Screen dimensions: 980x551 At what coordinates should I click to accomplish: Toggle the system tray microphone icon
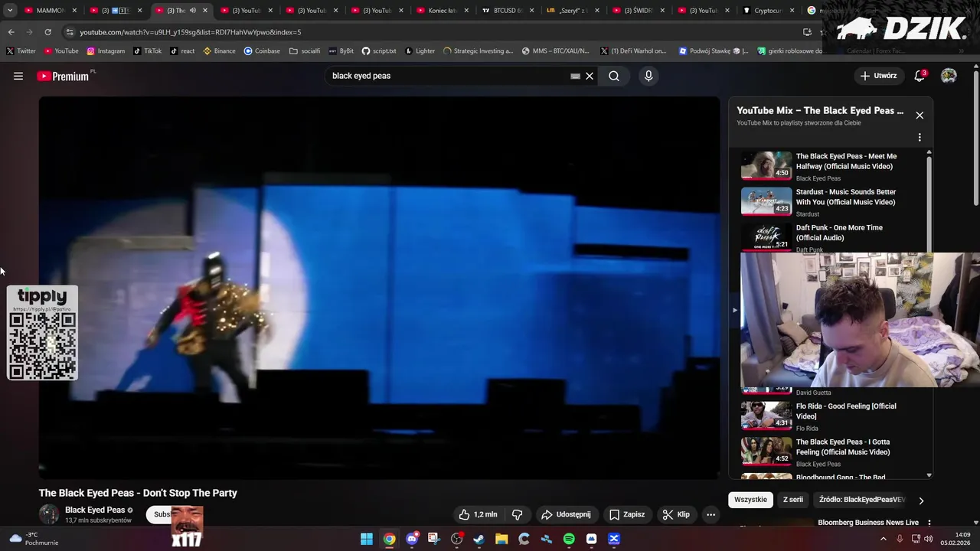click(900, 539)
